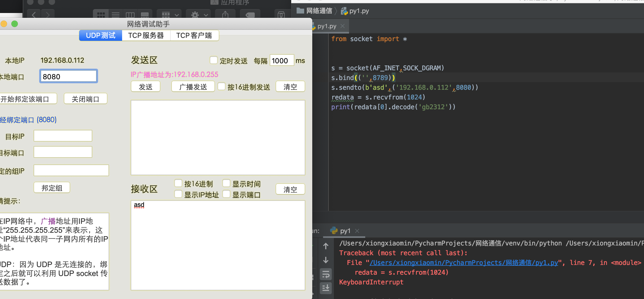Switch to TCP服务器 tab
Screen dimensions: 644x299
[146, 35]
